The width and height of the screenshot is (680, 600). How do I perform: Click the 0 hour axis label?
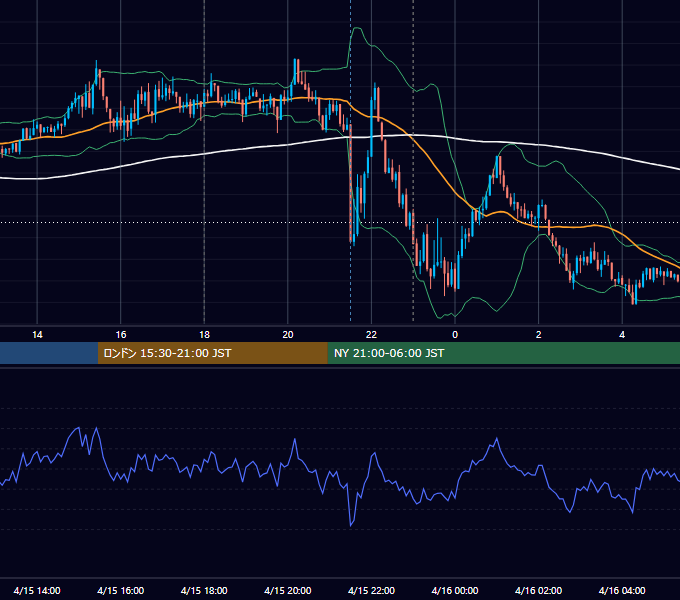pos(455,335)
